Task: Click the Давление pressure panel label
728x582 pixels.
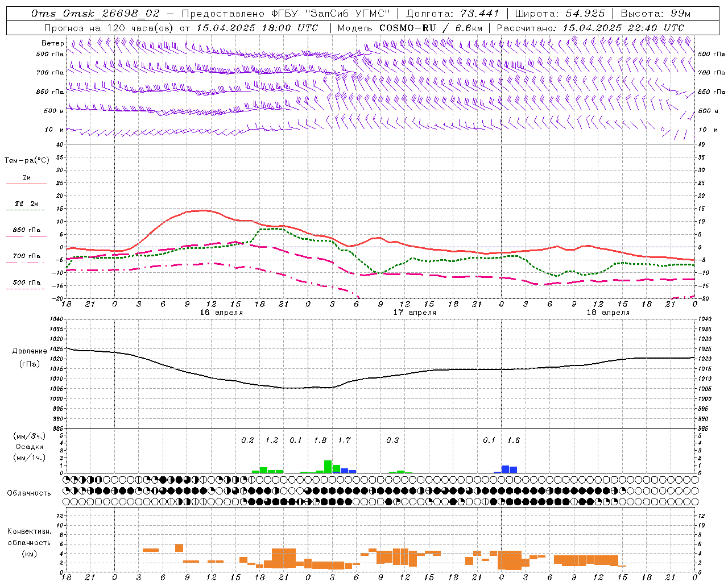Action: 30,351
